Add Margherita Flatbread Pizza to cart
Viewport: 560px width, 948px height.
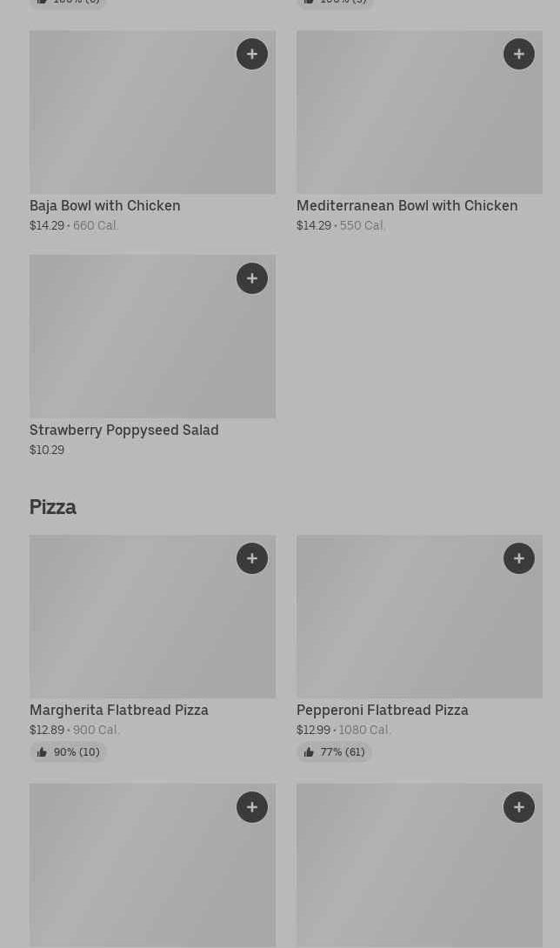point(252,558)
